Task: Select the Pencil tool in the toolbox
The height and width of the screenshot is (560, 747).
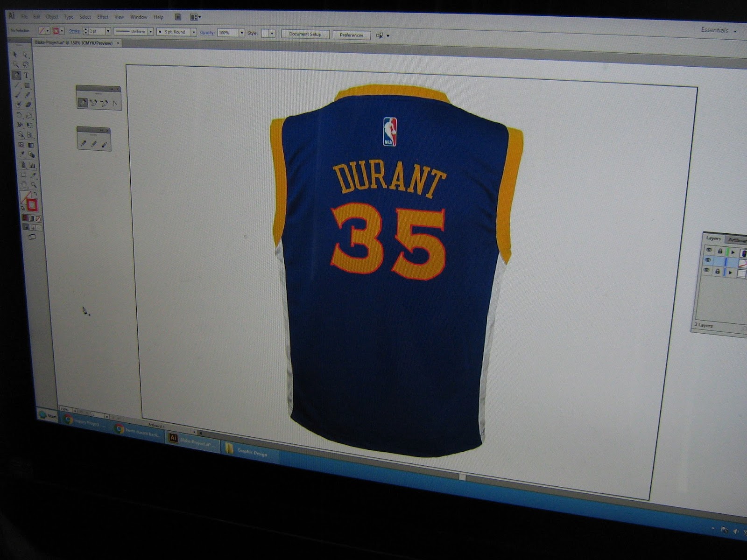Action: coord(28,95)
